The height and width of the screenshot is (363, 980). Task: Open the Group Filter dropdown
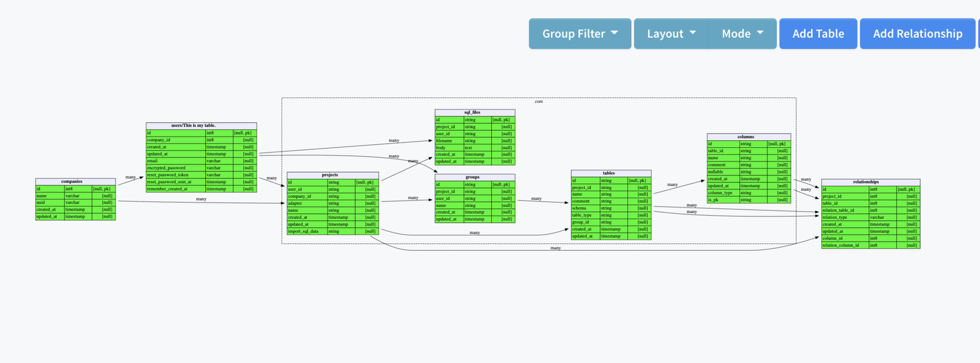pyautogui.click(x=580, y=34)
